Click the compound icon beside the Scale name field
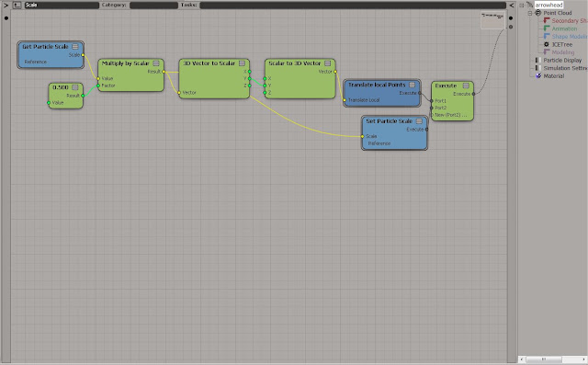Viewport: 588px width, 365px height. coord(17,5)
